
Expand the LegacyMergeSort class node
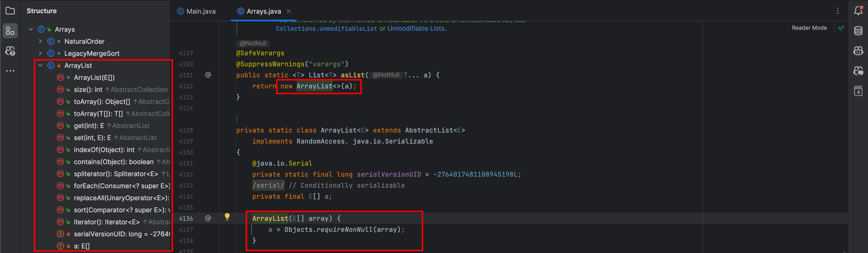[41, 53]
